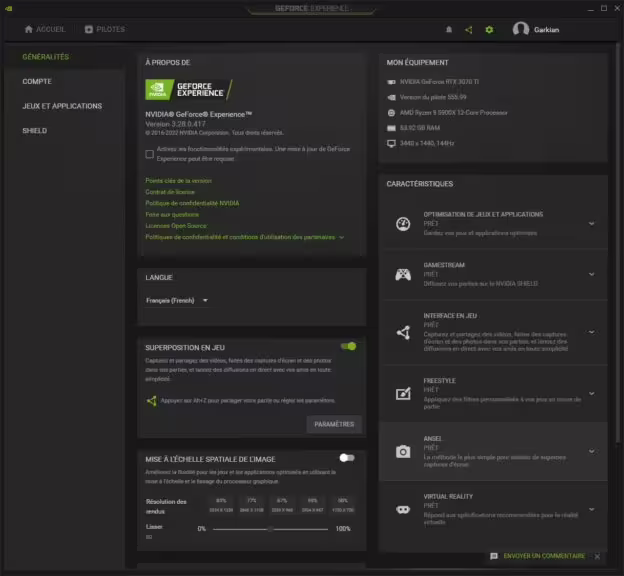Enable Mise à l'échelle spatiale switch
Image resolution: width=624 pixels, height=576 pixels.
(x=347, y=458)
